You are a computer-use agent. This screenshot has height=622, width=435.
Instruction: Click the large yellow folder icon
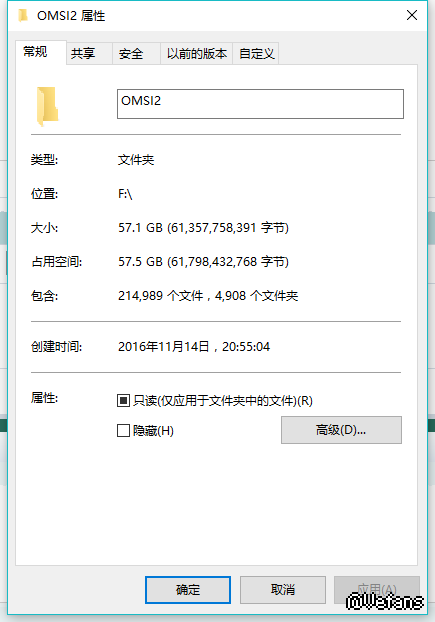tap(48, 106)
